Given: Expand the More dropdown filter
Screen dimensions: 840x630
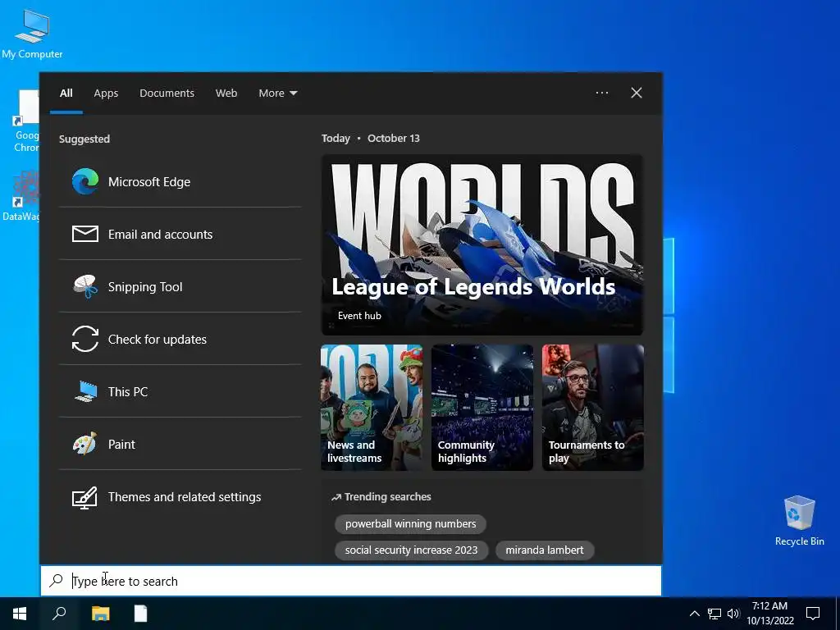Looking at the screenshot, I should pyautogui.click(x=277, y=94).
